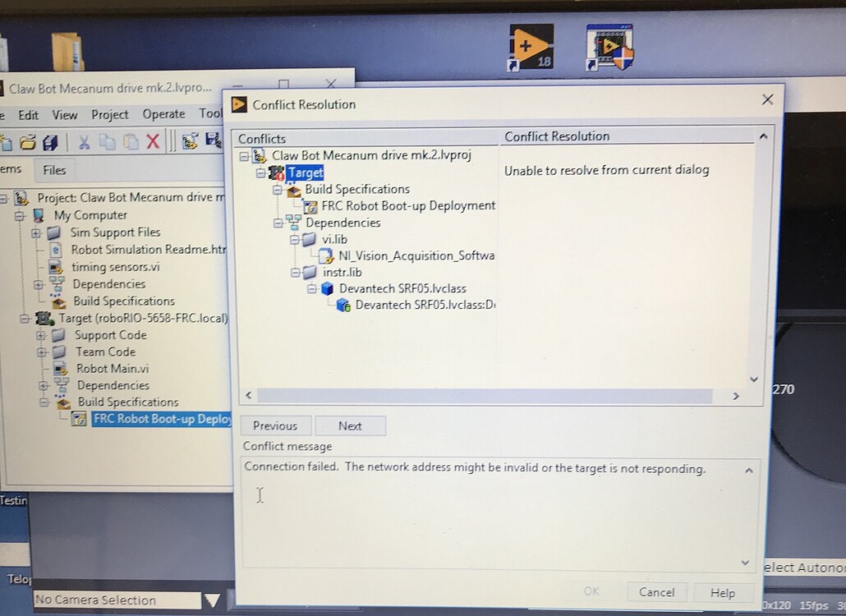Viewport: 846px width, 616px height.
Task: Click the Support Code folder icon
Action: 58,335
